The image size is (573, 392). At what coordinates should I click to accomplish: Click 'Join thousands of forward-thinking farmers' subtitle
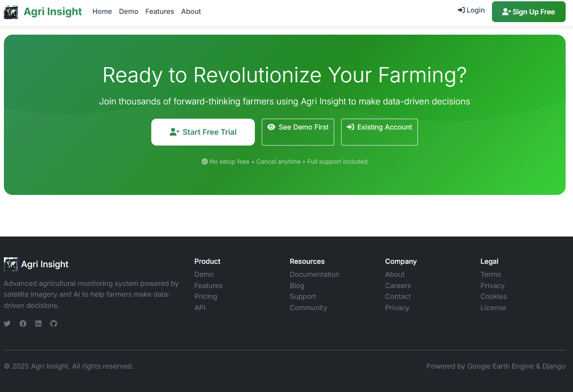tap(285, 101)
